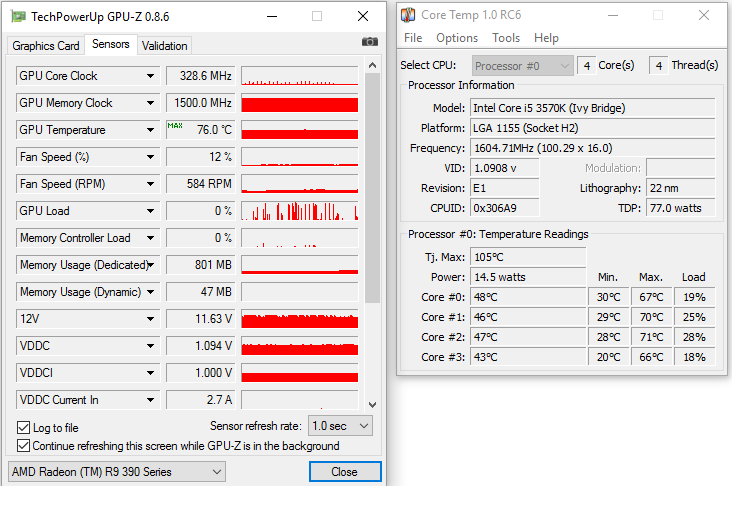Viewport: 741px width, 508px height.
Task: Expand the Fan Speed (%) sensor dropdown
Action: (150, 157)
